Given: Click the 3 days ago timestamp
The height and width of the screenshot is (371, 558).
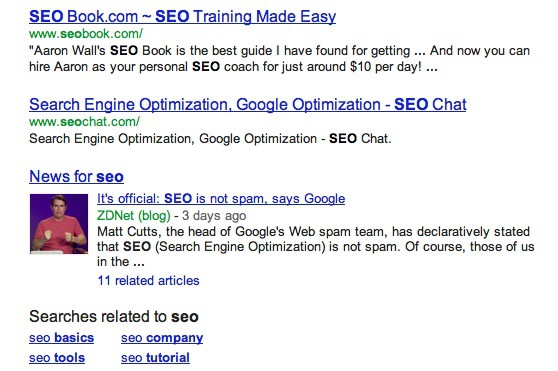Looking at the screenshot, I should tap(214, 216).
